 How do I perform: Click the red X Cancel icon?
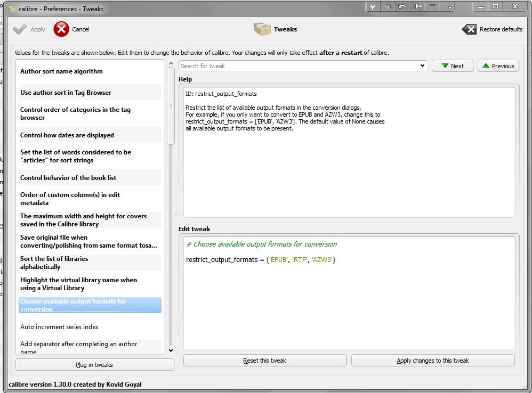[61, 29]
